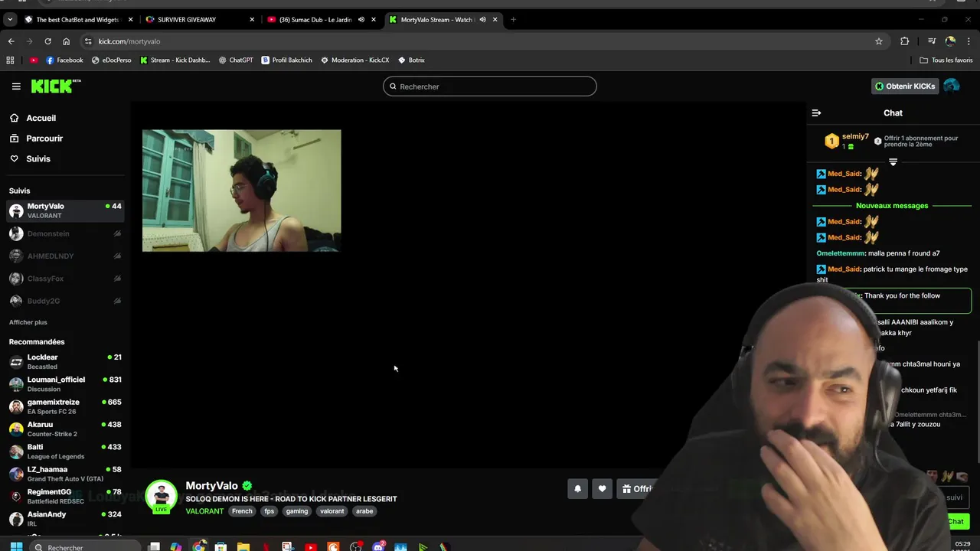Open the Akaruu Counter-Strike 2 channel
Viewport: 980px width, 551px height.
[65, 429]
